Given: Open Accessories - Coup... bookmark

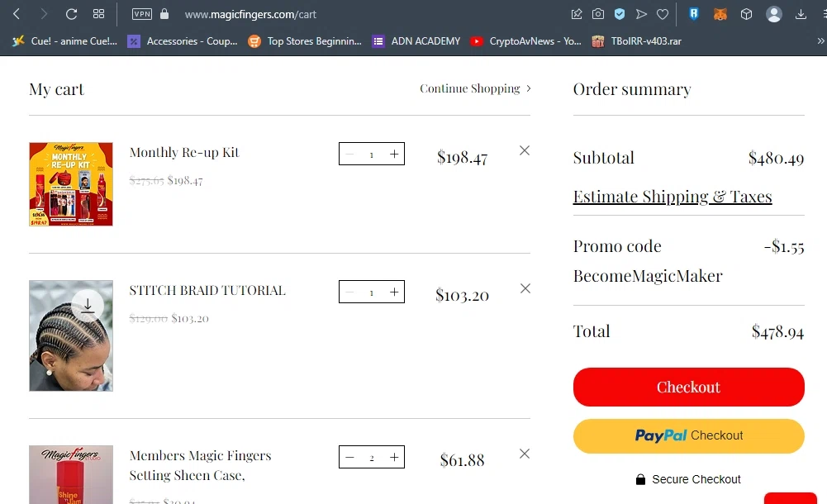Looking at the screenshot, I should [x=183, y=41].
